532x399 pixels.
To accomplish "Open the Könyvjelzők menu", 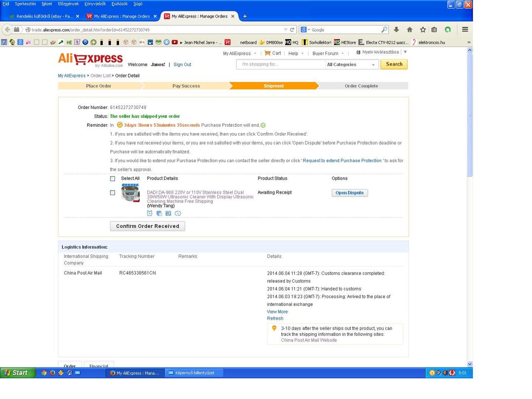I will [x=95, y=4].
